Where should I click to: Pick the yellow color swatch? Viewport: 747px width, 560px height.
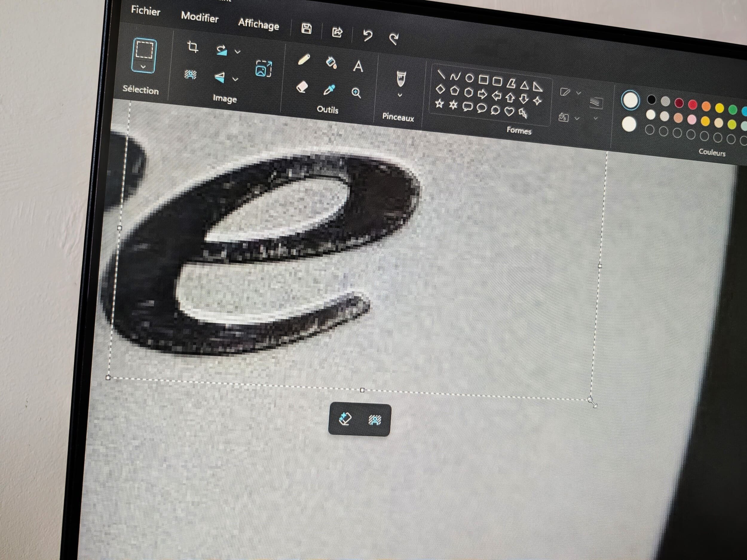(x=719, y=108)
